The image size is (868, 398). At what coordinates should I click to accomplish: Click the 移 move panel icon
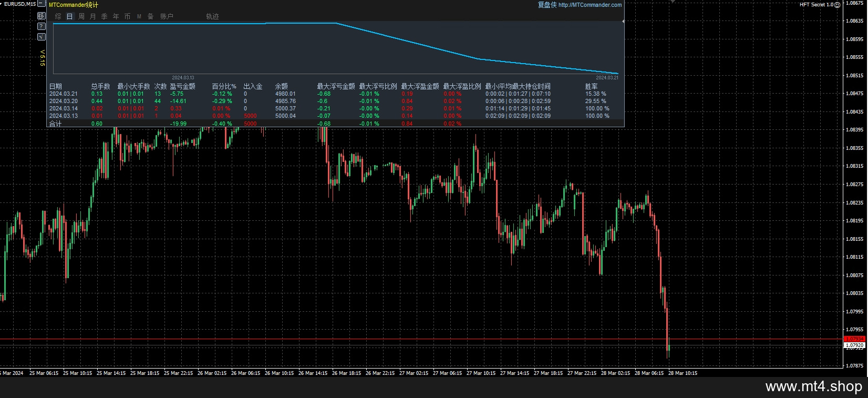click(x=42, y=16)
